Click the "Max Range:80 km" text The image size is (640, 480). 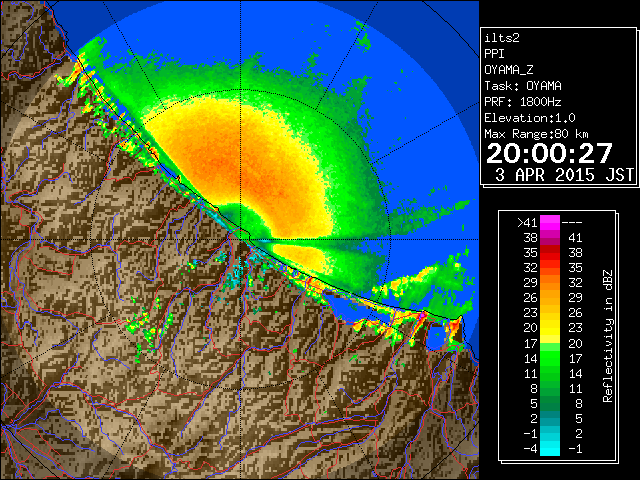pos(536,134)
